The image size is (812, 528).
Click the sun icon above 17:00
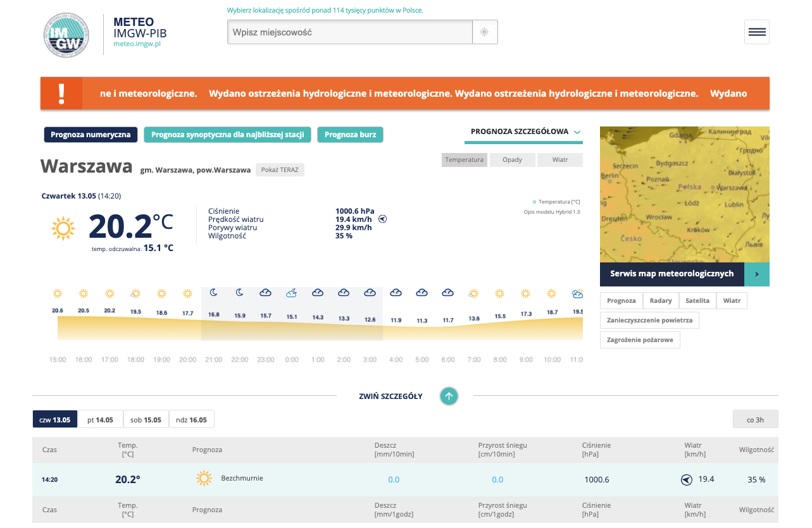click(x=109, y=293)
